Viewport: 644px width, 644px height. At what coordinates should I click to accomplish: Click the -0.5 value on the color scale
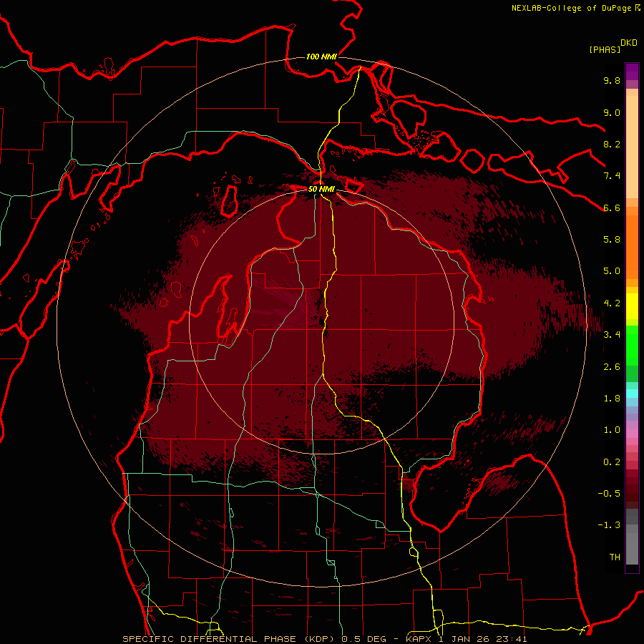coord(609,494)
